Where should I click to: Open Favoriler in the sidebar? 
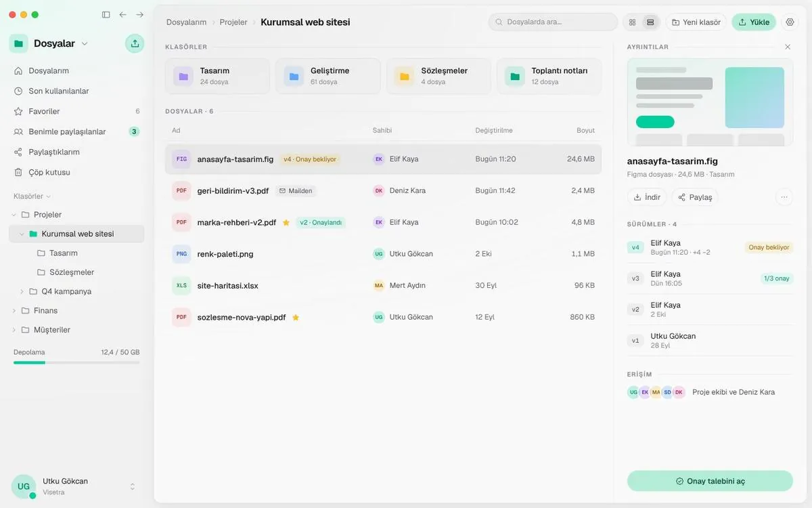[76, 111]
